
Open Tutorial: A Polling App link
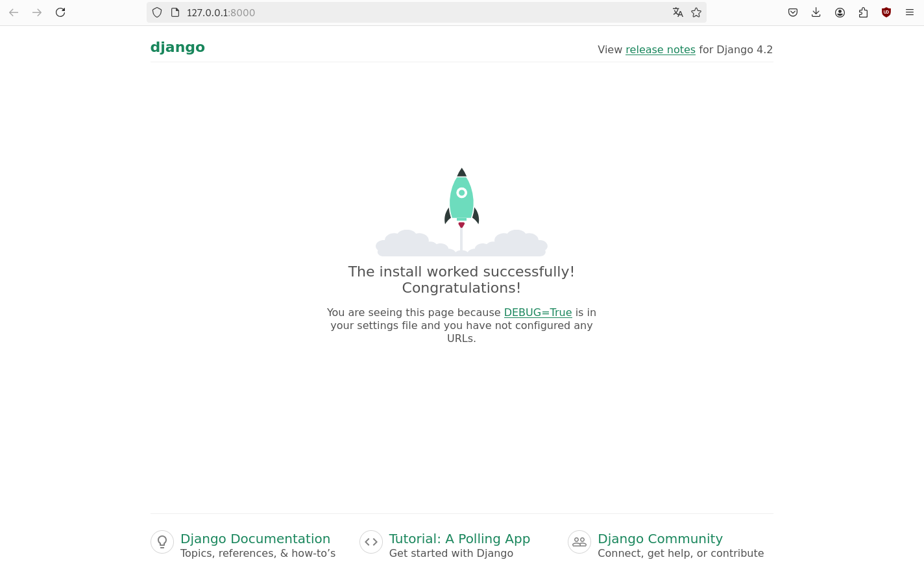(x=459, y=539)
